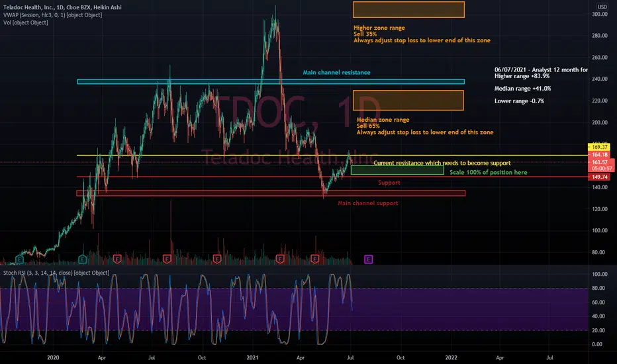Click the 140.00 price axis label

point(600,187)
